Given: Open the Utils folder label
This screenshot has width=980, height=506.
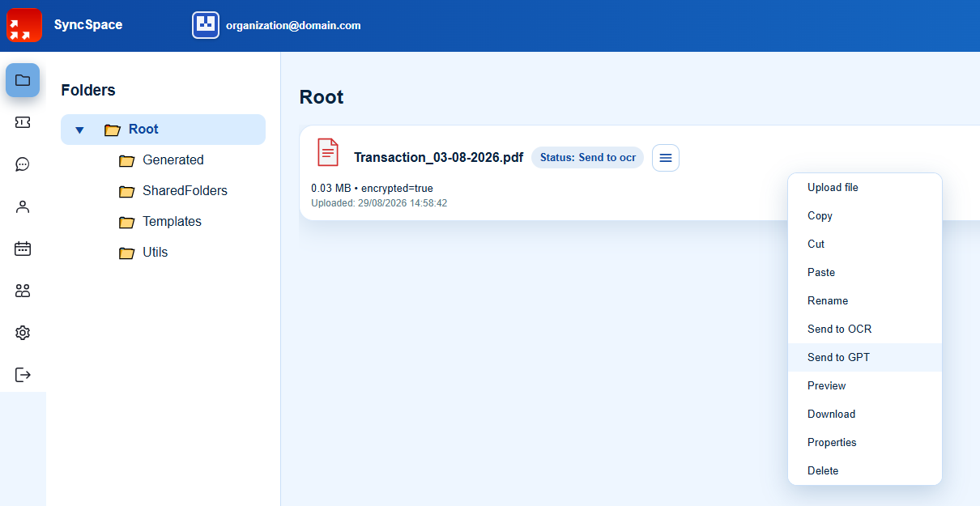Looking at the screenshot, I should [x=156, y=253].
